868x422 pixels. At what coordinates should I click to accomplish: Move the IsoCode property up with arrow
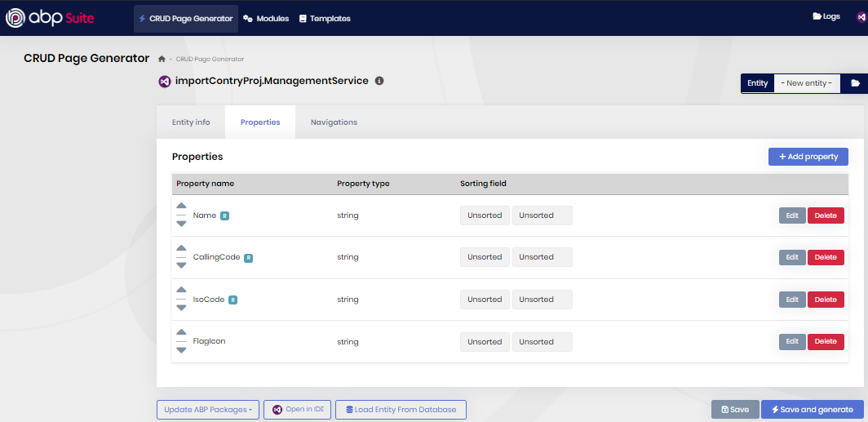coord(181,290)
